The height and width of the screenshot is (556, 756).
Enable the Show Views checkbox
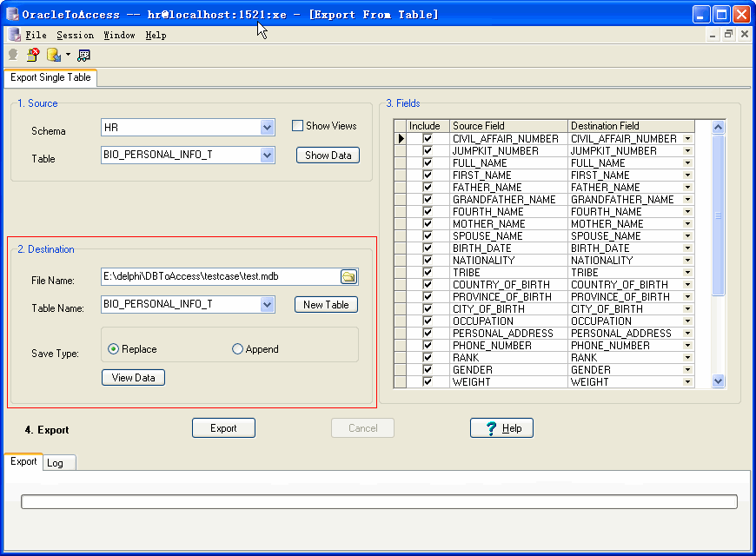coord(298,126)
